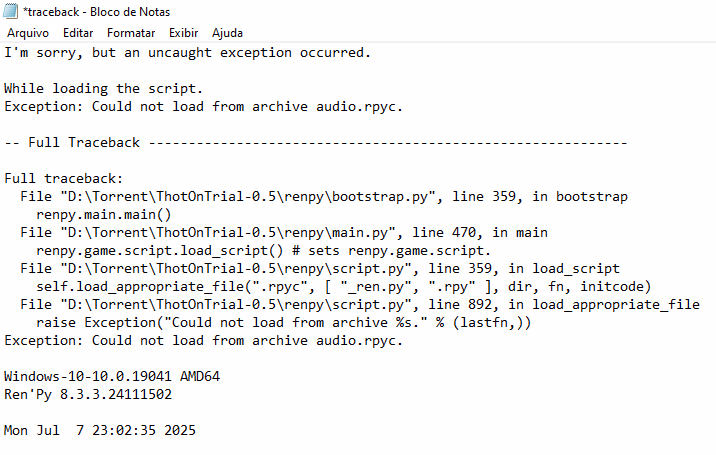Click the "Mon Jul 7 23:02:35 2025" timestamp
This screenshot has height=455, width=716.
point(100,431)
